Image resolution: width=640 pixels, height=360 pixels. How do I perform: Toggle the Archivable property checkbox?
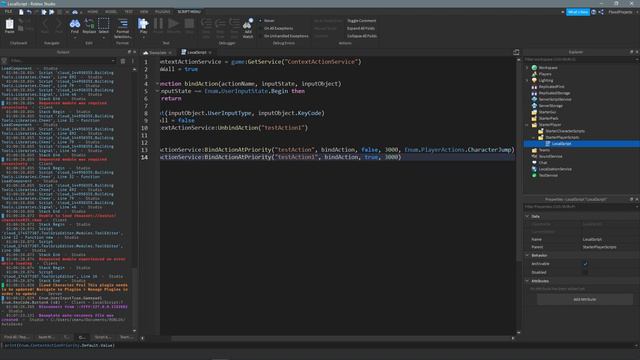tap(585, 264)
